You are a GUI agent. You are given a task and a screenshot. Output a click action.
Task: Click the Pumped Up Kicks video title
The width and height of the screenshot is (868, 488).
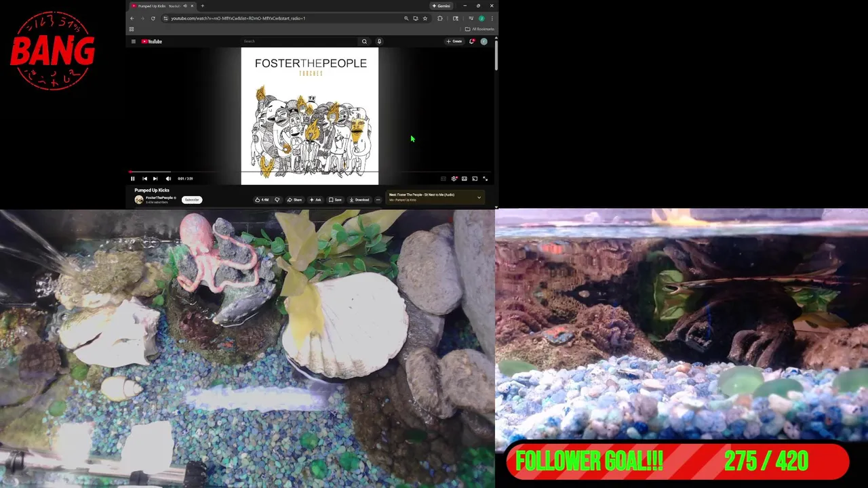[x=152, y=190]
